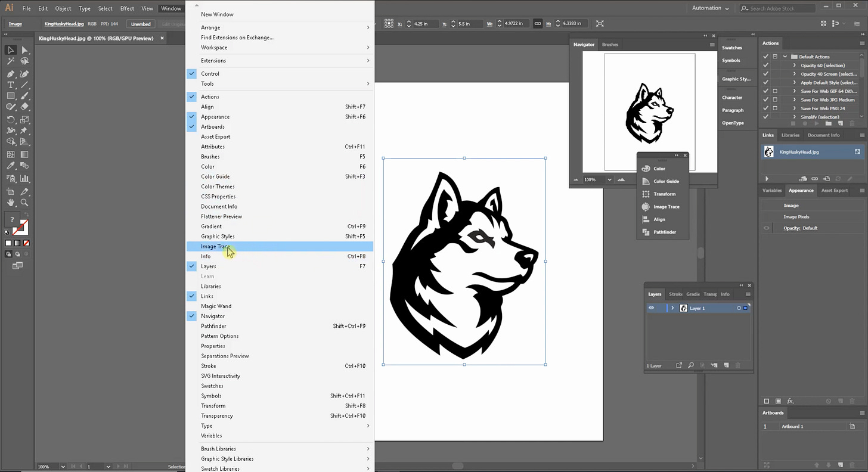This screenshot has height=472, width=868.
Task: Toggle the Layer 1 visibility eye icon
Action: [652, 308]
